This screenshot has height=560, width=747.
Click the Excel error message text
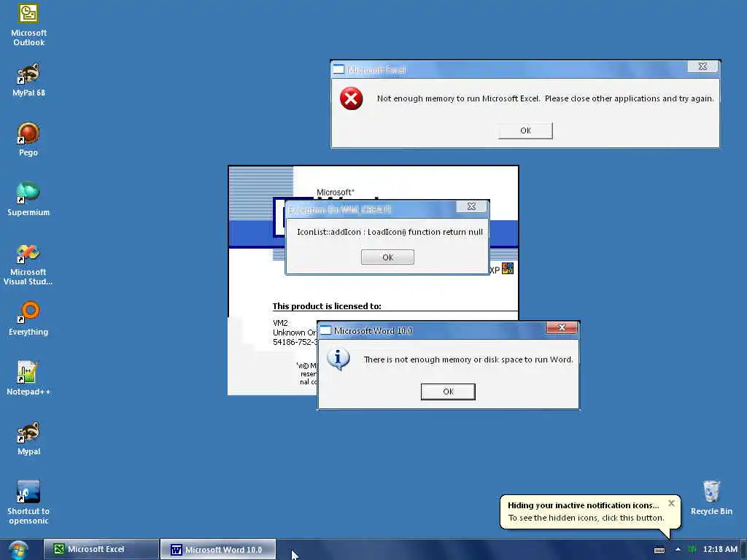click(545, 98)
